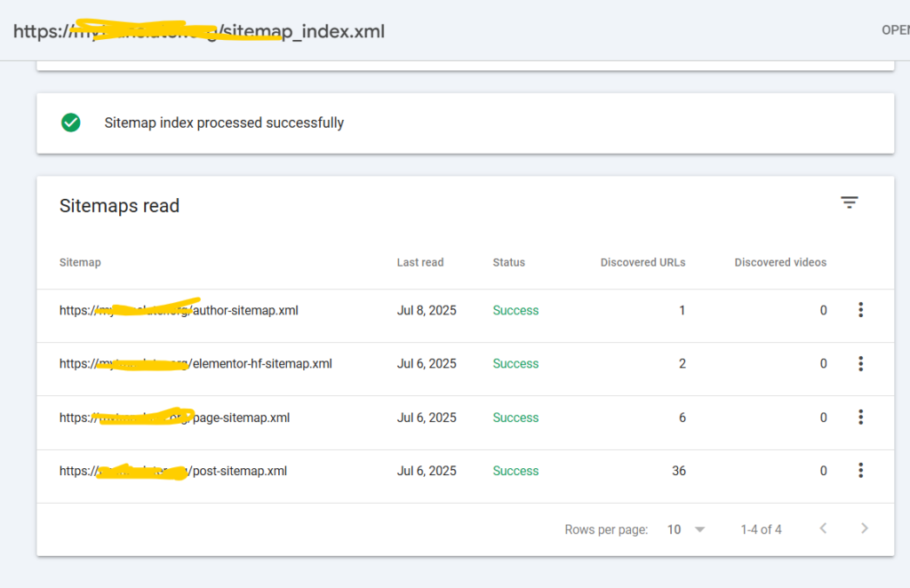
Task: Click the discovered URLs value 2
Action: pyautogui.click(x=682, y=363)
